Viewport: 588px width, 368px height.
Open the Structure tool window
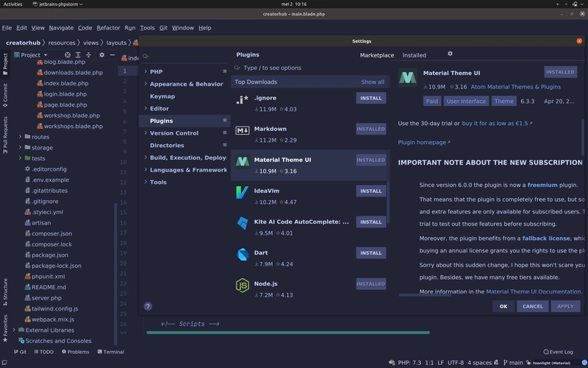(5, 291)
